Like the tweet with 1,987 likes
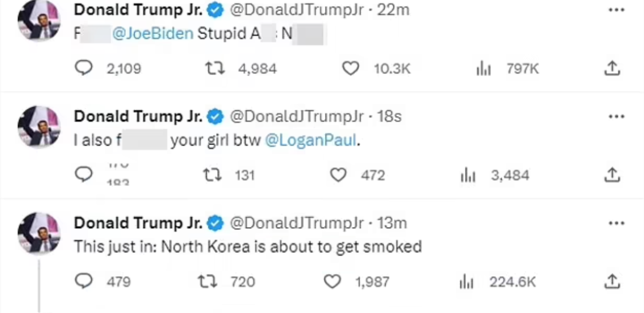The image size is (644, 313). (333, 281)
